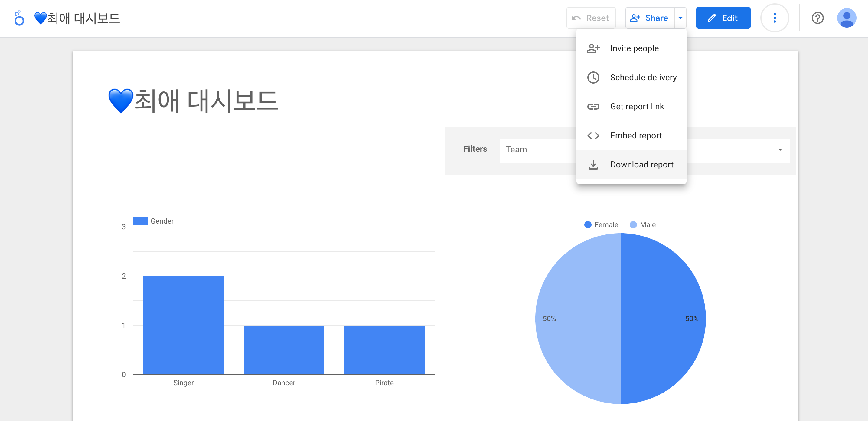The image size is (868, 421).
Task: Click the Singer bar in chart
Action: point(183,325)
